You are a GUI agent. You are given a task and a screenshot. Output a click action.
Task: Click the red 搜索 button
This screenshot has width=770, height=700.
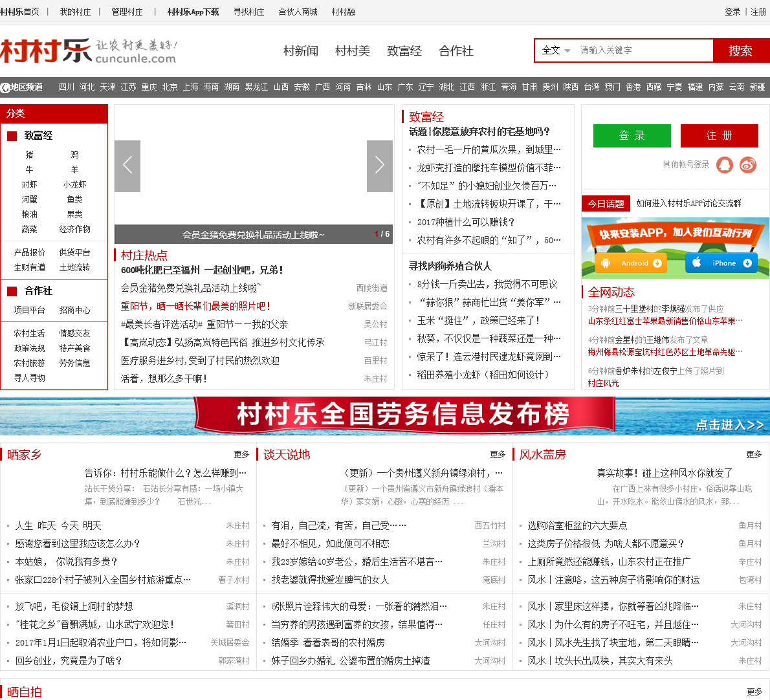coord(740,50)
